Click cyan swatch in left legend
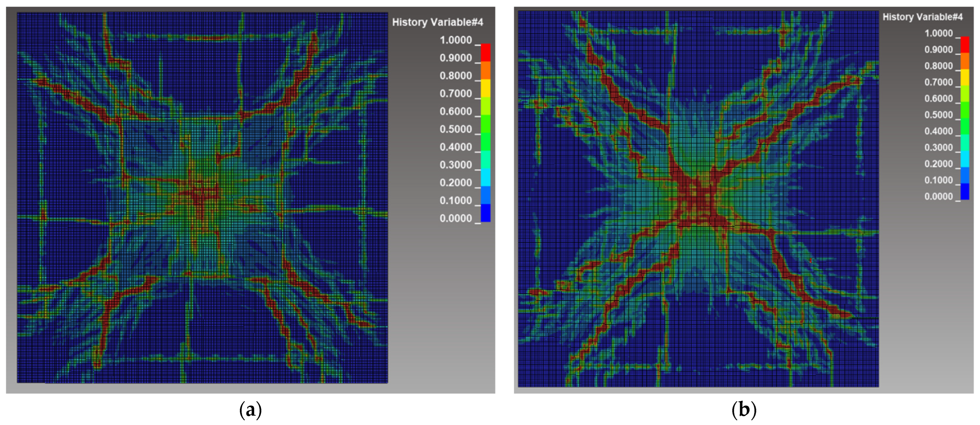This screenshot has height=425, width=980. (486, 177)
